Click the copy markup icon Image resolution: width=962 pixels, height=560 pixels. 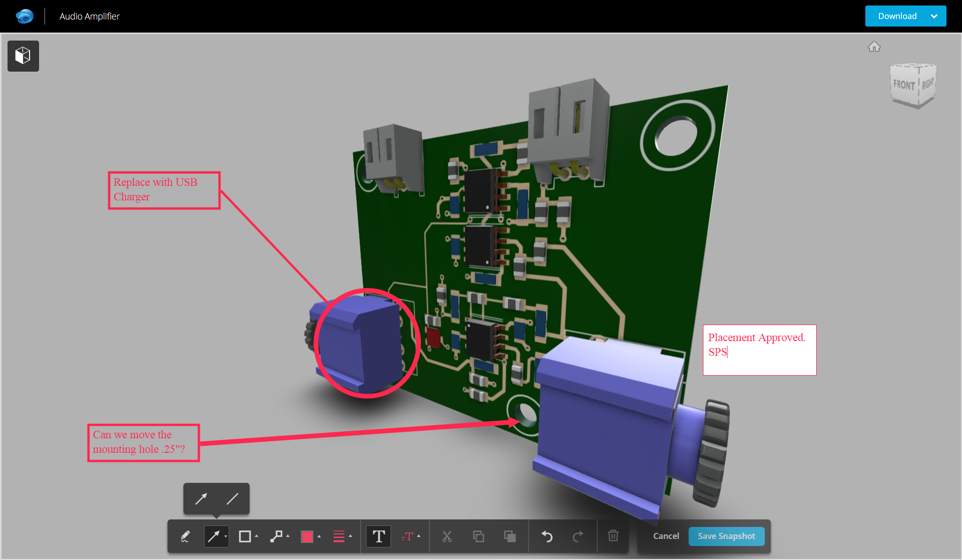478,536
